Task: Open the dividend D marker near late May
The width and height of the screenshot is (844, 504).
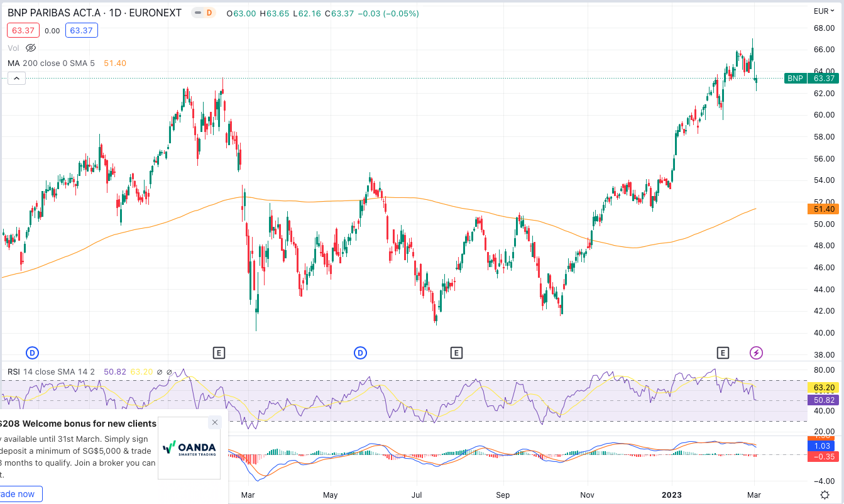Action: pos(361,353)
